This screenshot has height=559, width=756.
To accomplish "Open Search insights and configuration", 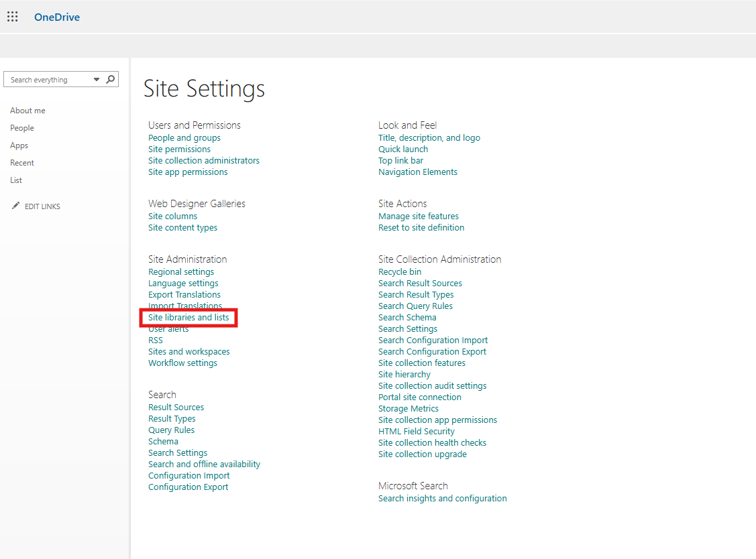I will (x=442, y=498).
